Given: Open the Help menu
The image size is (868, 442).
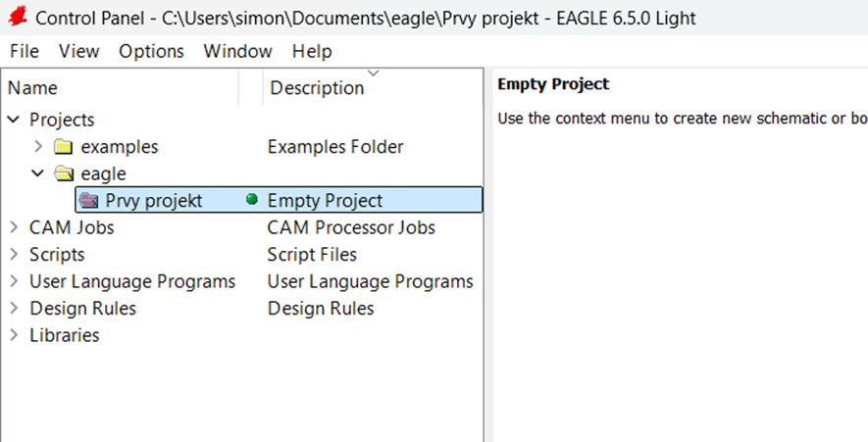Looking at the screenshot, I should [x=312, y=51].
